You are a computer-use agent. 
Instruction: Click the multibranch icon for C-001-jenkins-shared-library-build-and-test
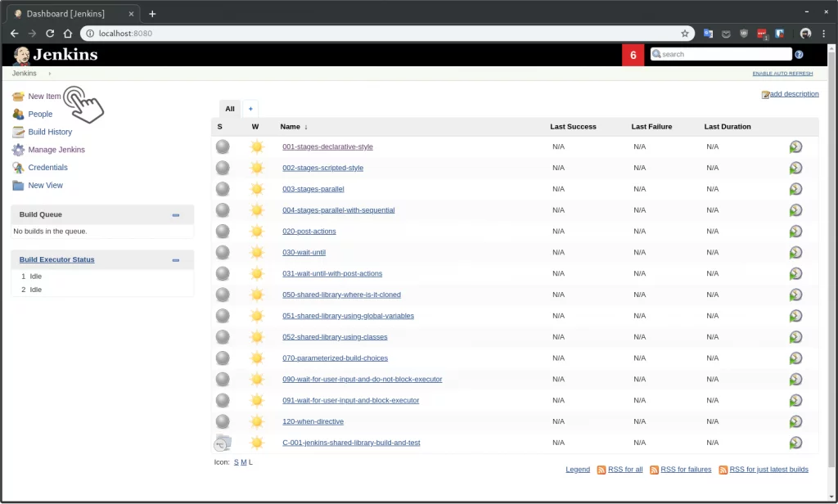click(x=223, y=443)
